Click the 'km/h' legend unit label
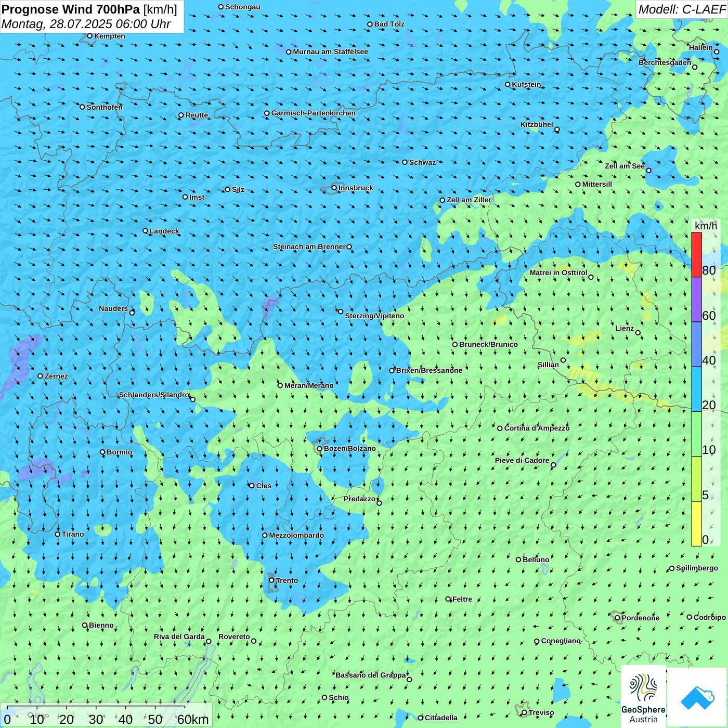Image resolution: width=728 pixels, height=728 pixels. pyautogui.click(x=706, y=226)
